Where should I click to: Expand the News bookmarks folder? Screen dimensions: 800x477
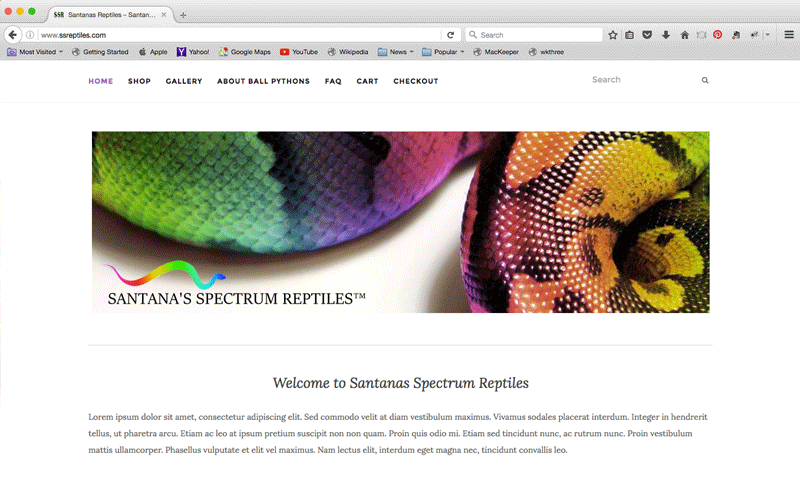[x=395, y=52]
